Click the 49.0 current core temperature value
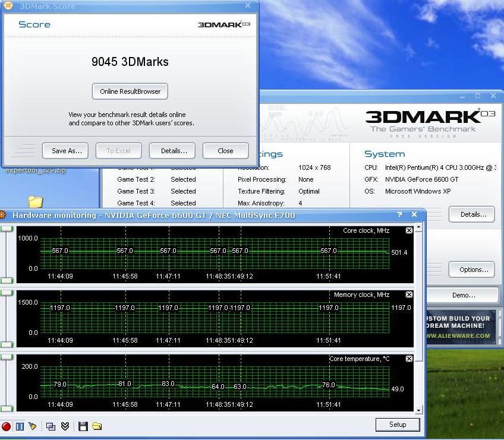 tap(397, 389)
